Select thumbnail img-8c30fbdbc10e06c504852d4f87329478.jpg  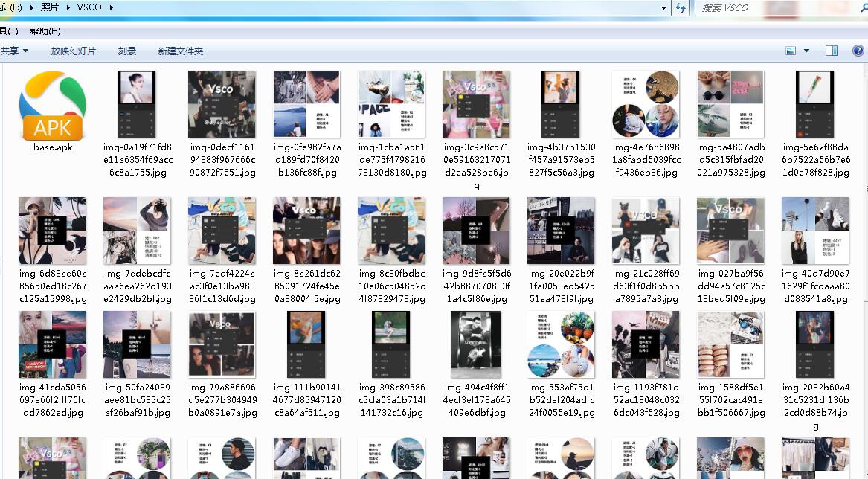coord(391,231)
